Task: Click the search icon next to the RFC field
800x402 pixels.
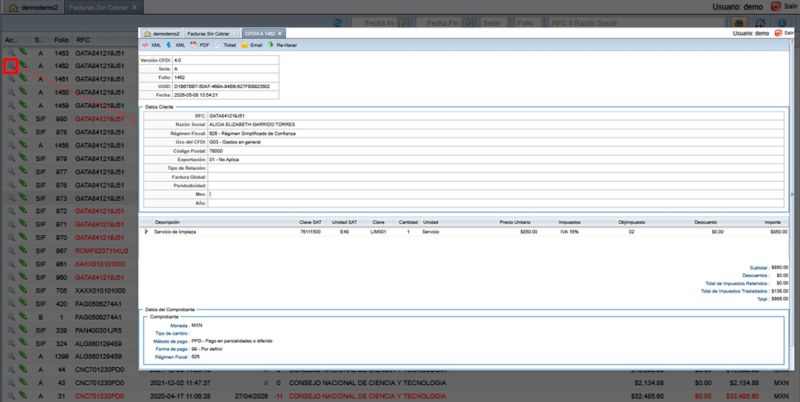Action: click(738, 23)
